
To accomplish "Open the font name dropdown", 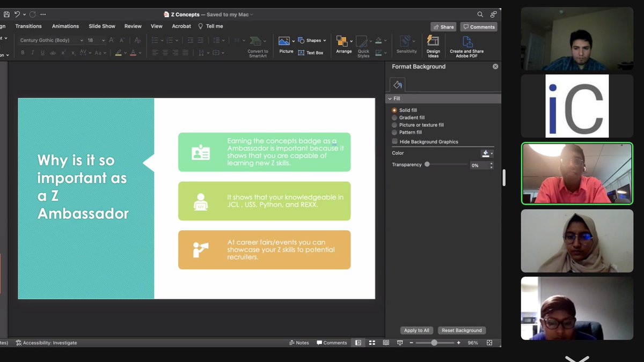I will click(x=82, y=40).
